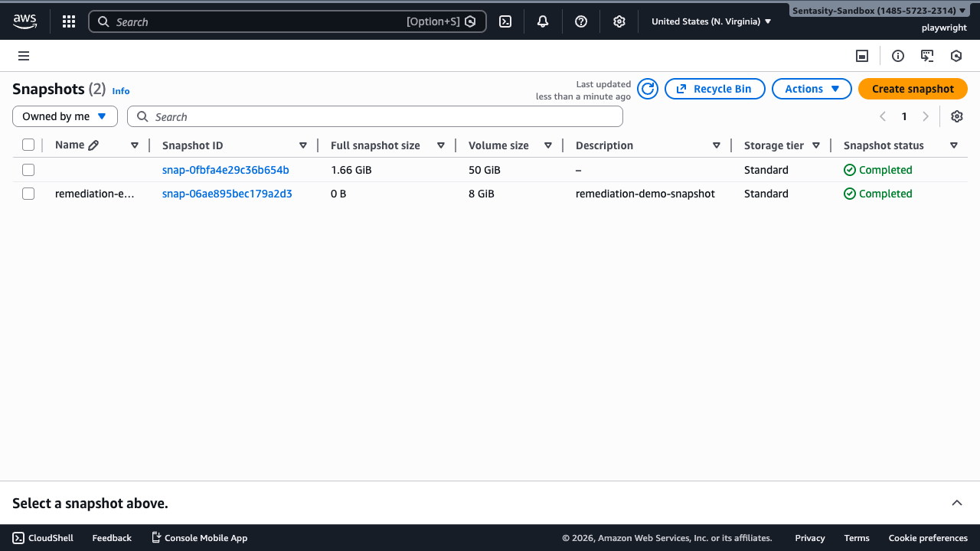Check the remediation snapshot row checkbox
Viewport: 980px width, 551px height.
click(x=28, y=194)
